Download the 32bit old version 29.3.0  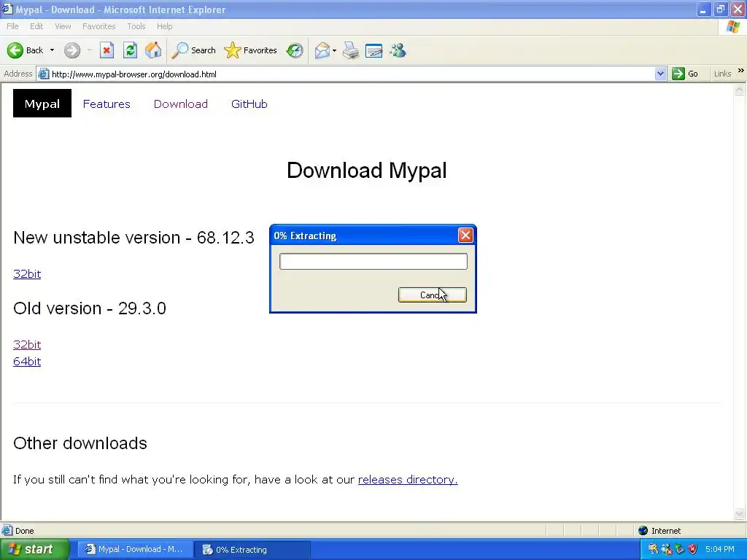[27, 344]
